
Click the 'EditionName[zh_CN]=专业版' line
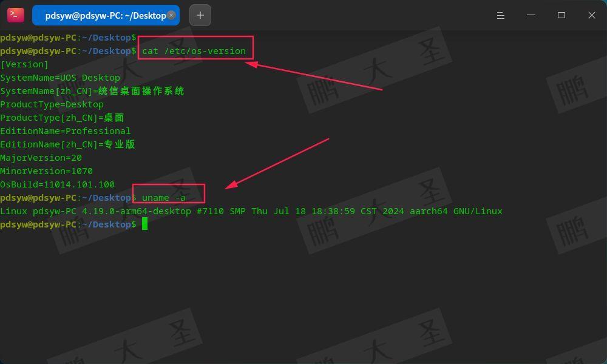(x=67, y=144)
